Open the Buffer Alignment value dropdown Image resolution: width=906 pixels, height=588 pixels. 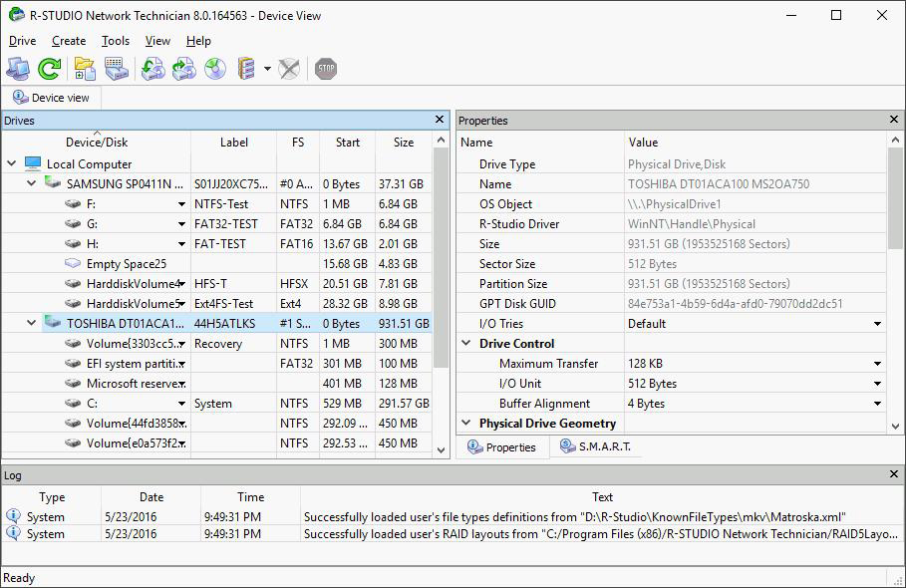pyautogui.click(x=877, y=404)
